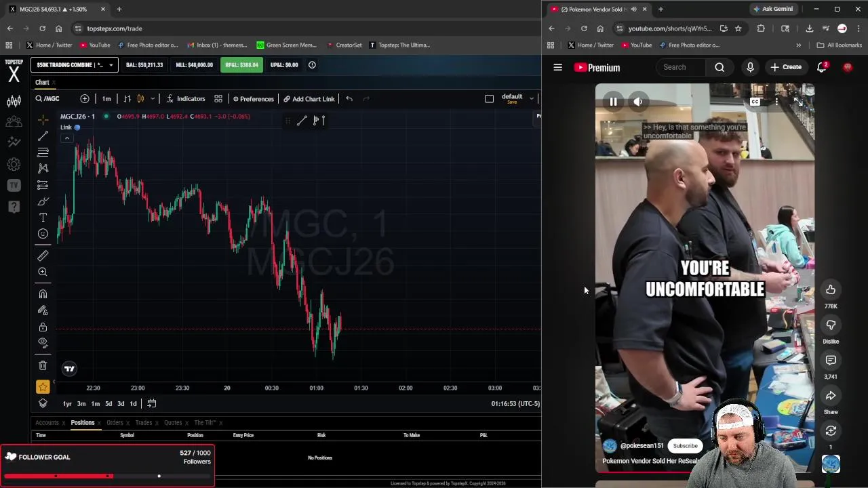Select the text annotation tool
Viewport: 868px width, 488px height.
[43, 218]
